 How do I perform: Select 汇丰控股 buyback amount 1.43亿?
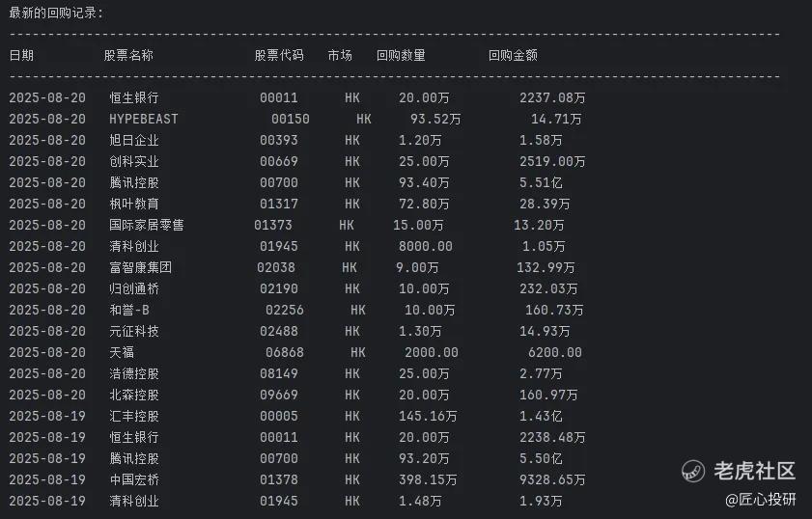point(541,416)
